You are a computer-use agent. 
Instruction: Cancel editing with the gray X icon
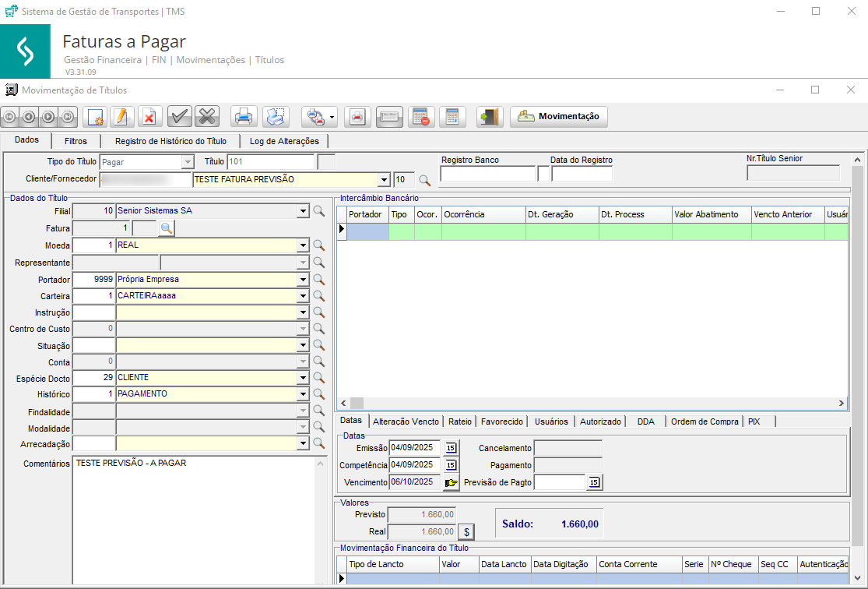point(206,117)
